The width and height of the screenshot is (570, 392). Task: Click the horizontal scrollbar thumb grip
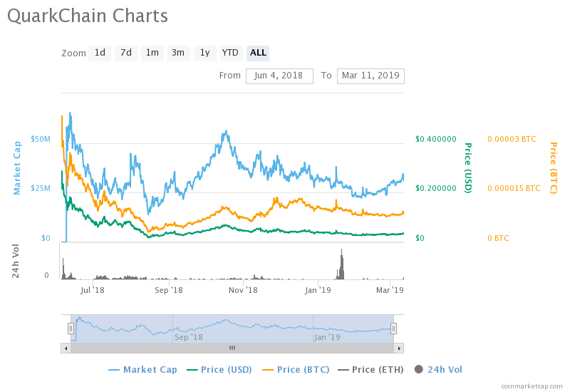click(x=232, y=348)
